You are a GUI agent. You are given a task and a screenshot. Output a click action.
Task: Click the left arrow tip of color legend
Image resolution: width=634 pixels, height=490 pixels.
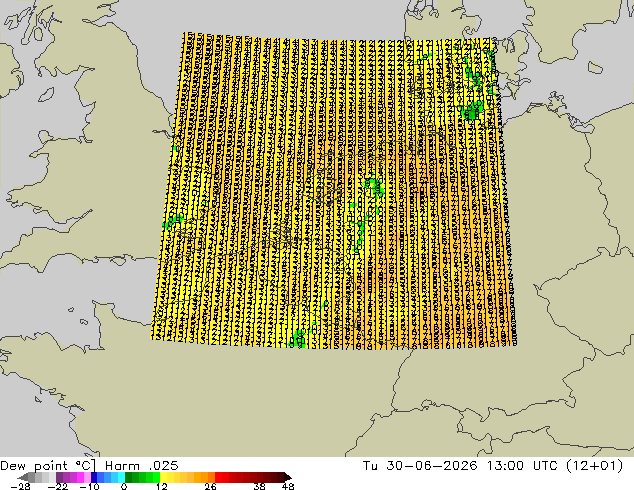click(x=22, y=477)
